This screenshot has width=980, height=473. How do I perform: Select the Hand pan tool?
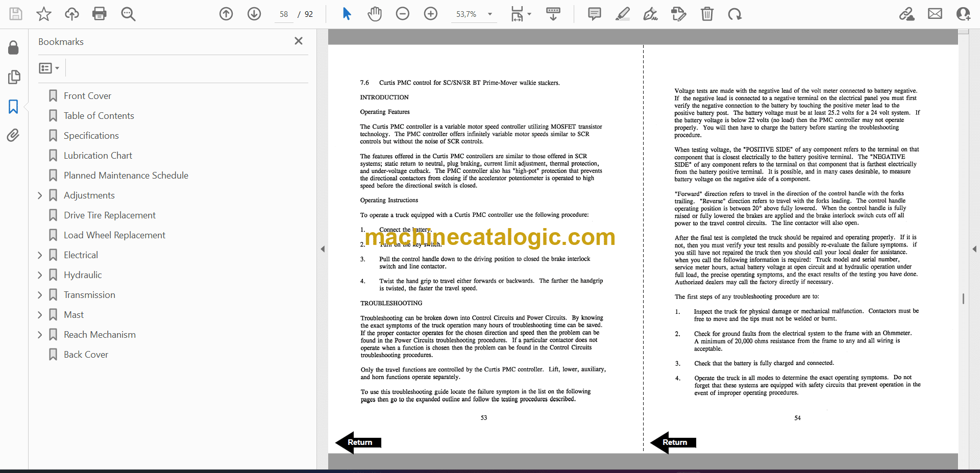pos(375,14)
